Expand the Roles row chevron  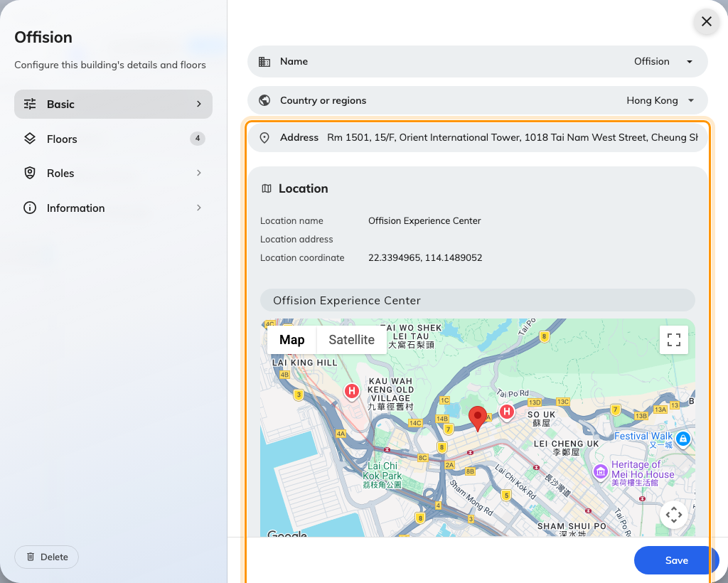199,173
